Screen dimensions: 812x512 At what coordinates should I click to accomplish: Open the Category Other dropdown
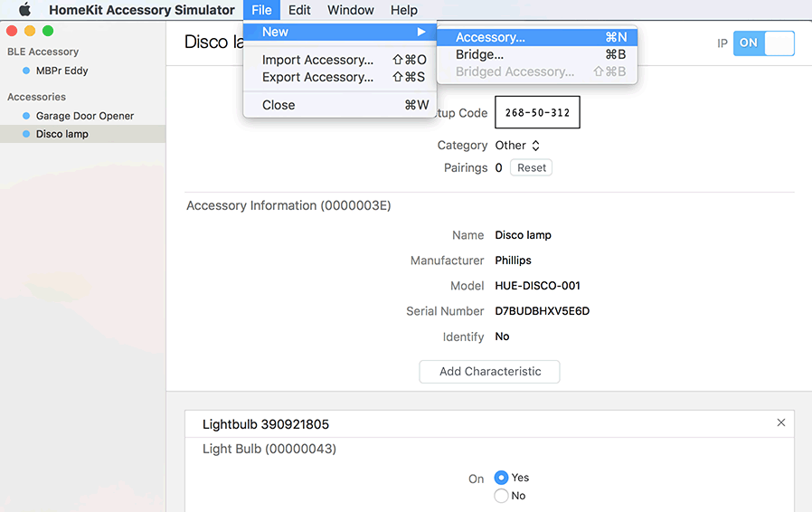(x=517, y=145)
